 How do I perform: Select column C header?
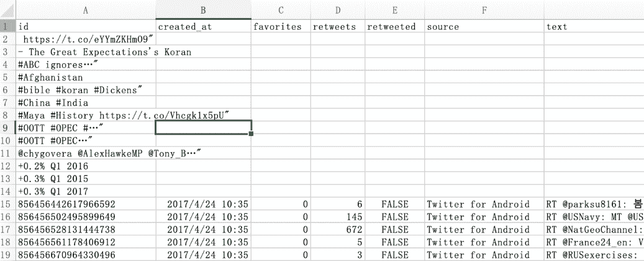point(281,10)
